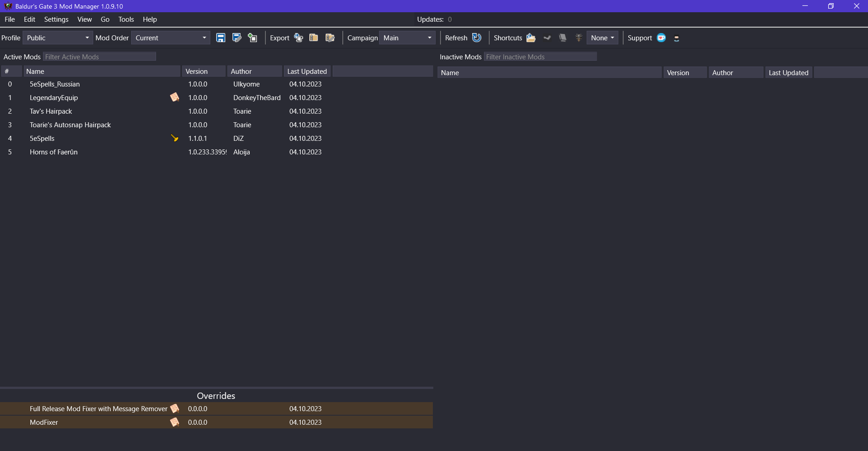Click the small icon right of Ko-fi
The image size is (868, 451).
pyautogui.click(x=677, y=38)
